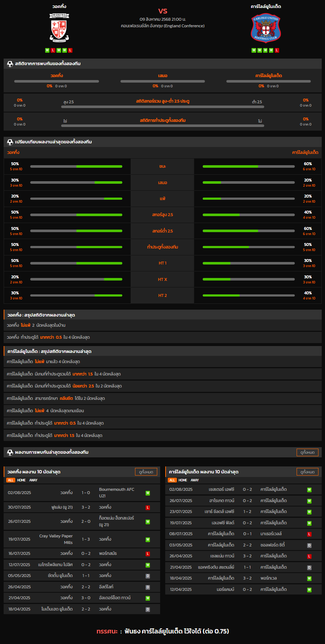325x644 pixels.
Task: Open view-all button in recent meetings header
Action: 308,452
